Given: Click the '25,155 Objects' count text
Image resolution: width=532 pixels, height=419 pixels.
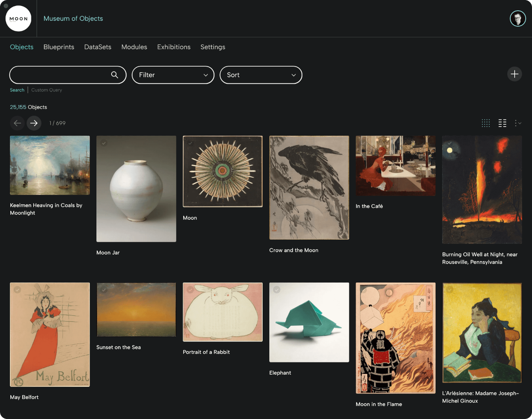Looking at the screenshot, I should pyautogui.click(x=28, y=107).
